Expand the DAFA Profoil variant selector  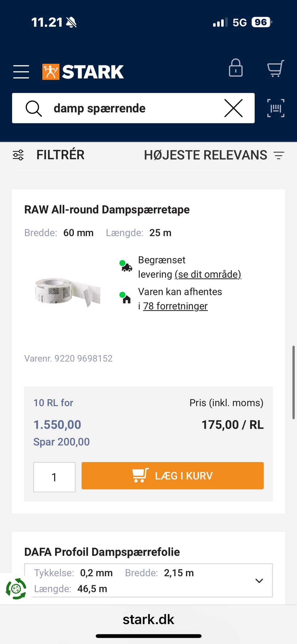pos(259,581)
